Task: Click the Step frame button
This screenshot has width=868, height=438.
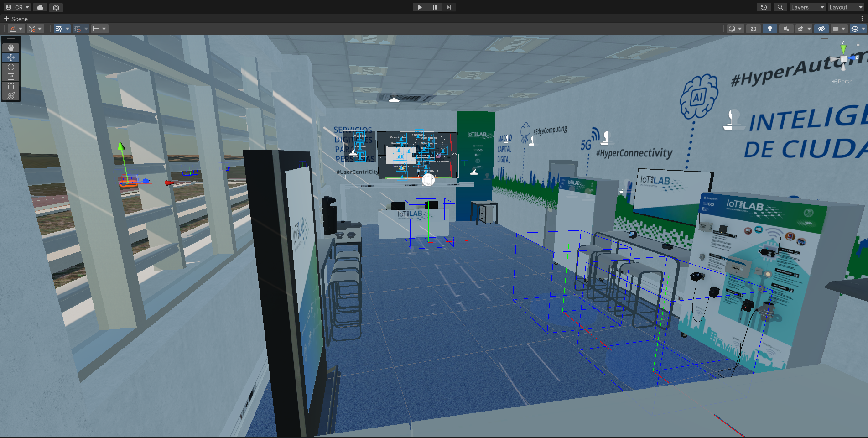Action: [x=449, y=7]
